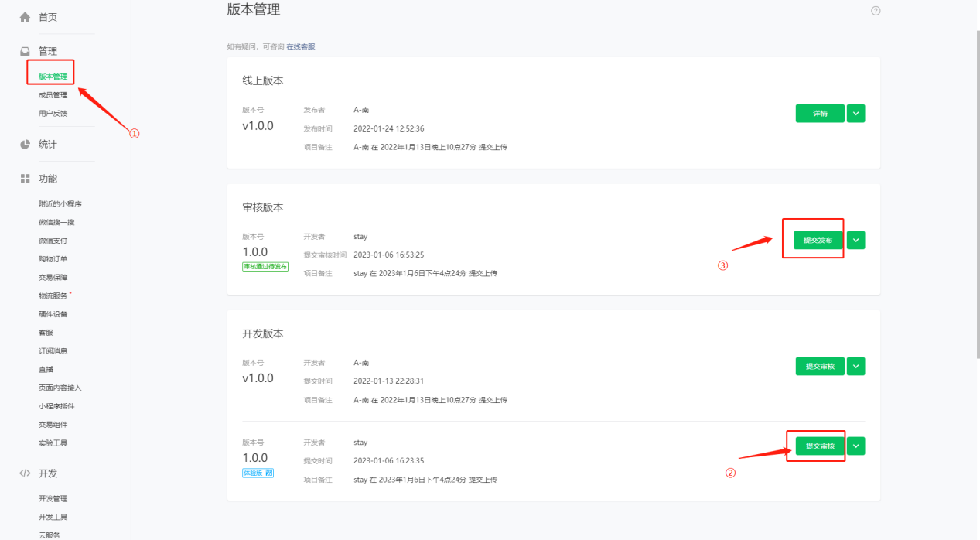Expand dropdown arrow next to 详情 button
980x540 pixels.
[855, 114]
